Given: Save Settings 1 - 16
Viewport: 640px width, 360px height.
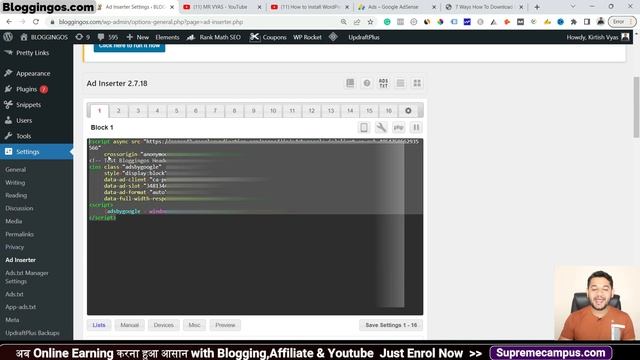Looking at the screenshot, I should (391, 325).
